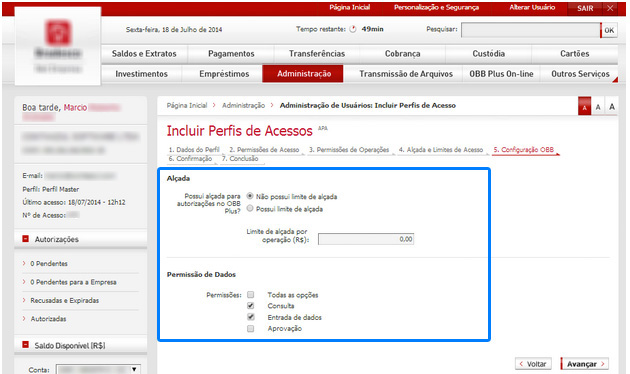The width and height of the screenshot is (630, 374).
Task: Click the 'Incluir Perfis de Acessos' heading
Action: click(x=239, y=131)
